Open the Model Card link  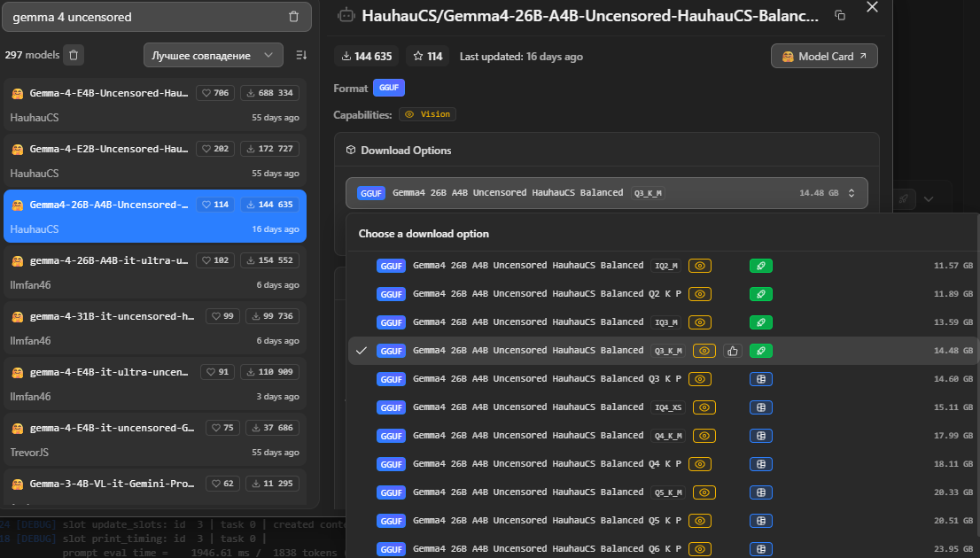click(824, 56)
